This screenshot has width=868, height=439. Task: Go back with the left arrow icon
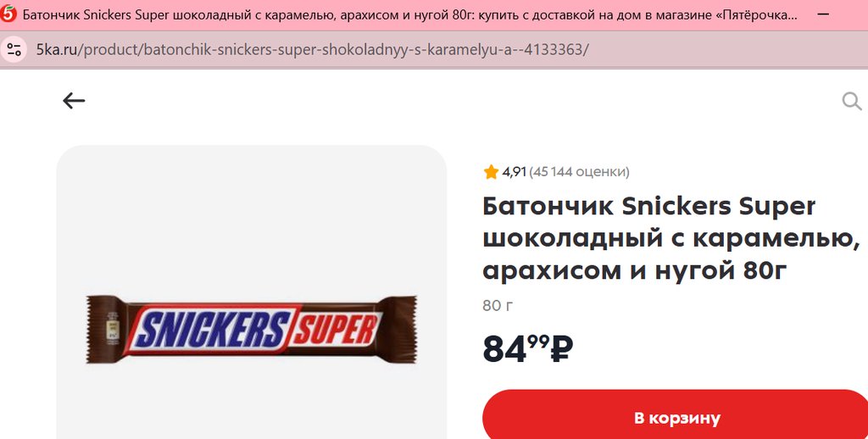[74, 101]
